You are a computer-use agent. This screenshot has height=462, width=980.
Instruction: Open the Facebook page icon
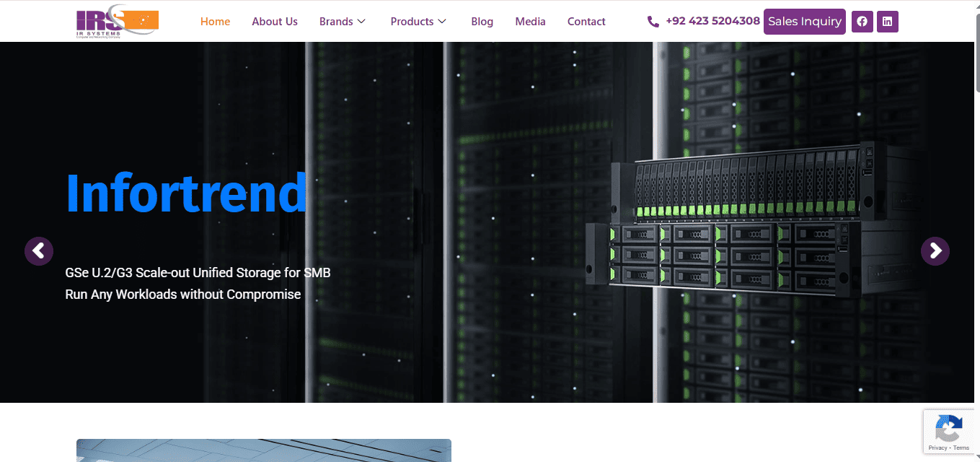tap(862, 22)
